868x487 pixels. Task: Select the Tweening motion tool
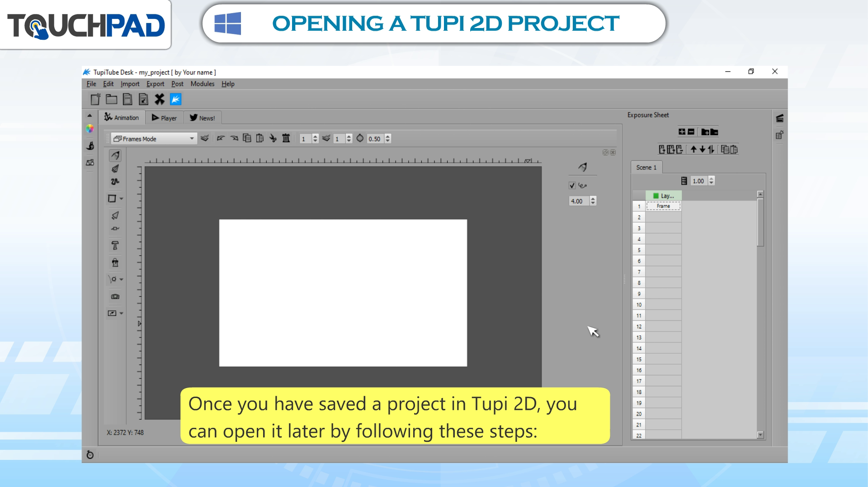click(x=113, y=279)
